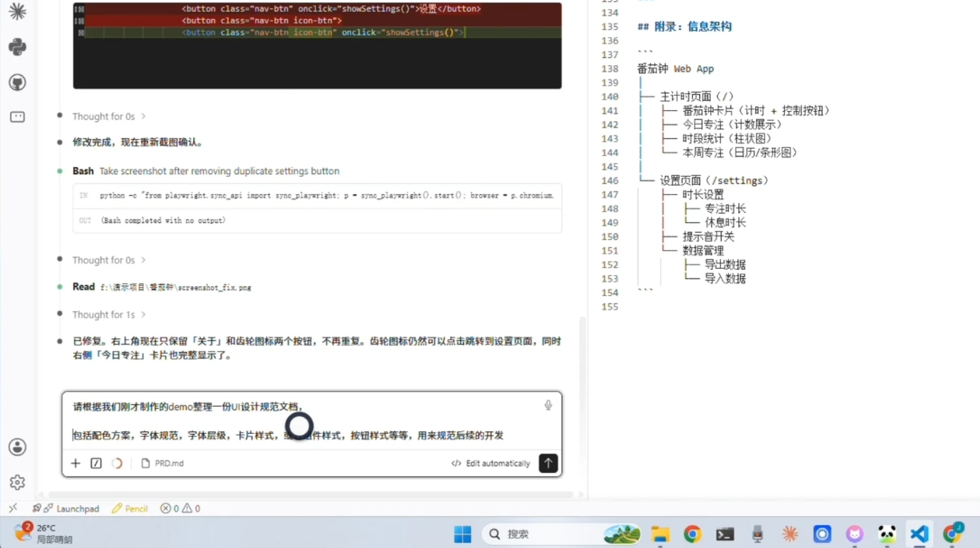
Task: Open the Edit automatically mode selector
Action: click(x=490, y=463)
